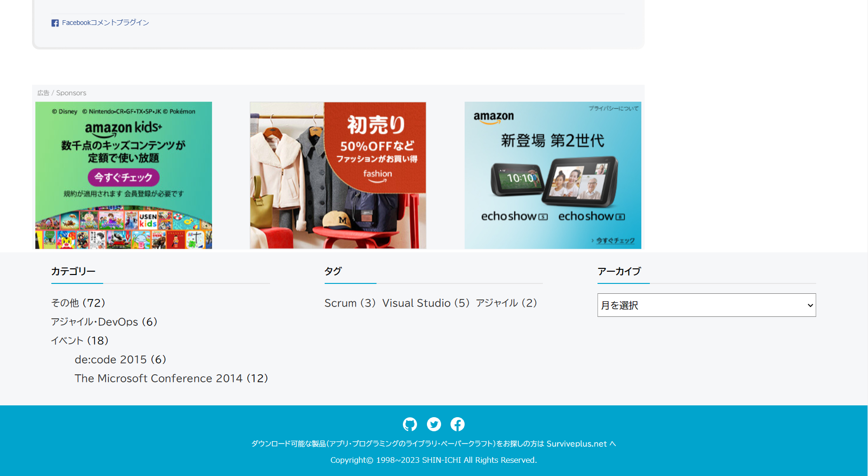Click the Copyright 1998~2023 SHIN-ICHI footer text
The image size is (868, 476).
point(434,460)
